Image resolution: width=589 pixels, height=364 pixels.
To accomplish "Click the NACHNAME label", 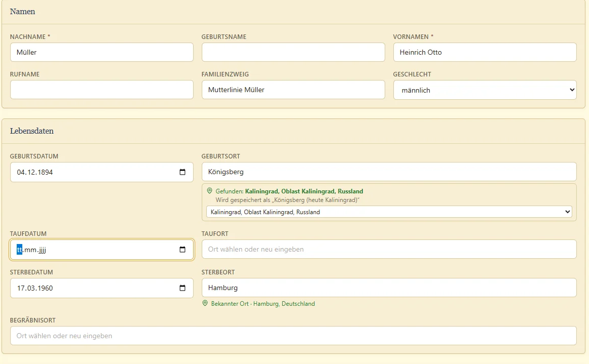I will click(30, 37).
